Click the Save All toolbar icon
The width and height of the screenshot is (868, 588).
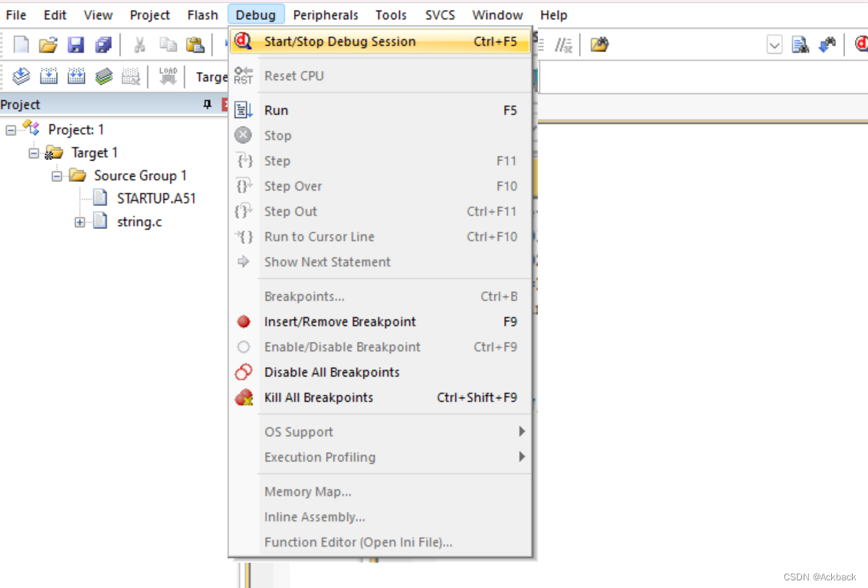coord(103,44)
